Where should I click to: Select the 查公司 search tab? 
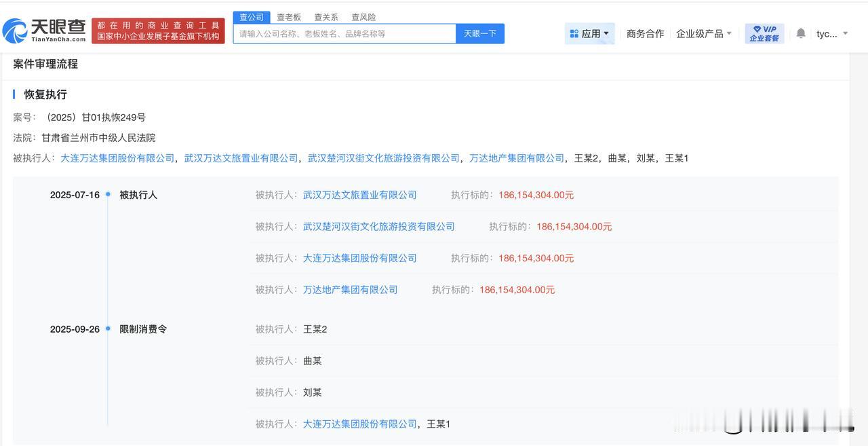tap(252, 17)
